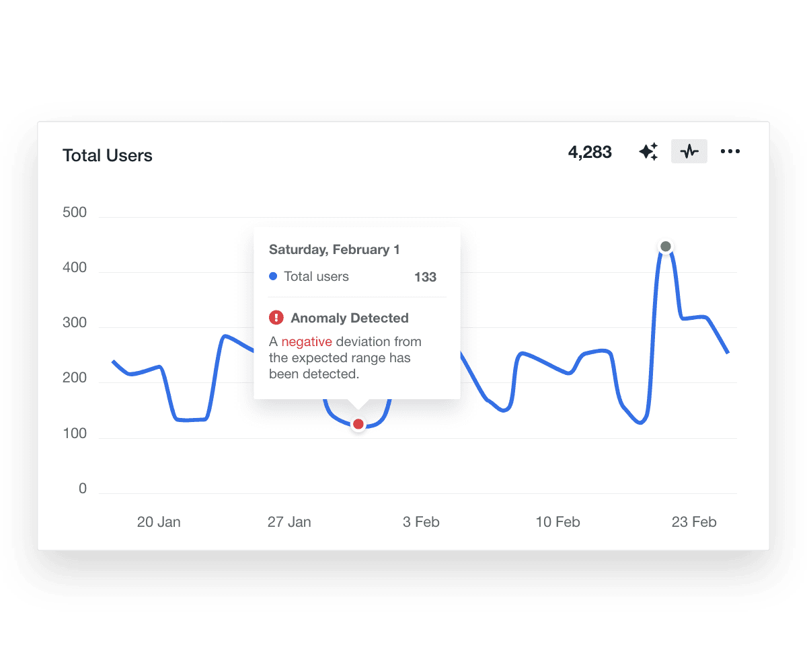Select the gray peak data point
Screen dimensions: 807x672
pos(666,247)
